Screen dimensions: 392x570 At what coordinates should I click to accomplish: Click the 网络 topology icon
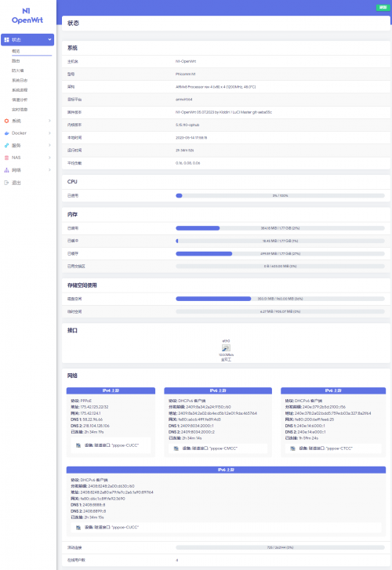tap(6, 170)
